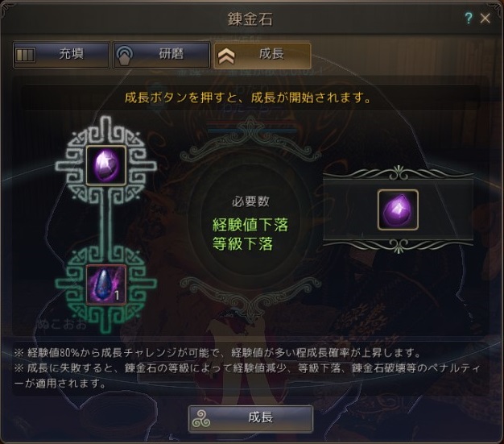Click the 成長 button at the bottom

coord(250,418)
